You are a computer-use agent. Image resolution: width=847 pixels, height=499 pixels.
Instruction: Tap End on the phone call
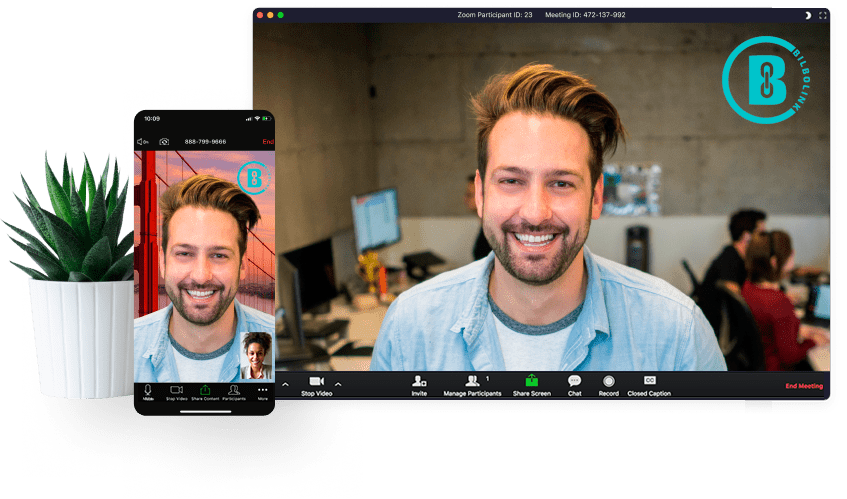[267, 142]
